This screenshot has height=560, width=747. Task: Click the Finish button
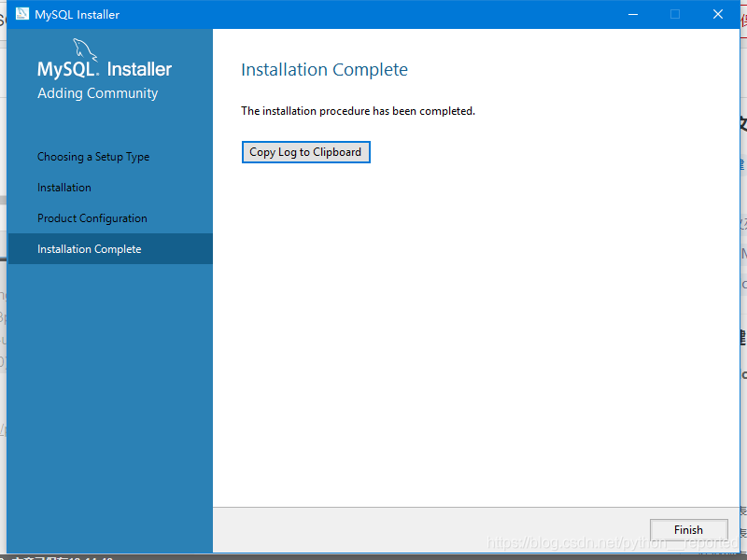688,529
